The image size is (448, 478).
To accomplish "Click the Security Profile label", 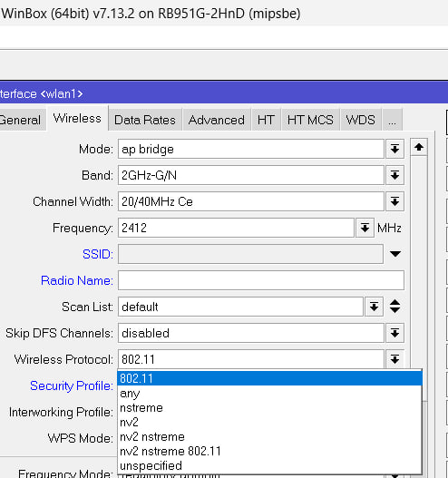I will click(72, 385).
